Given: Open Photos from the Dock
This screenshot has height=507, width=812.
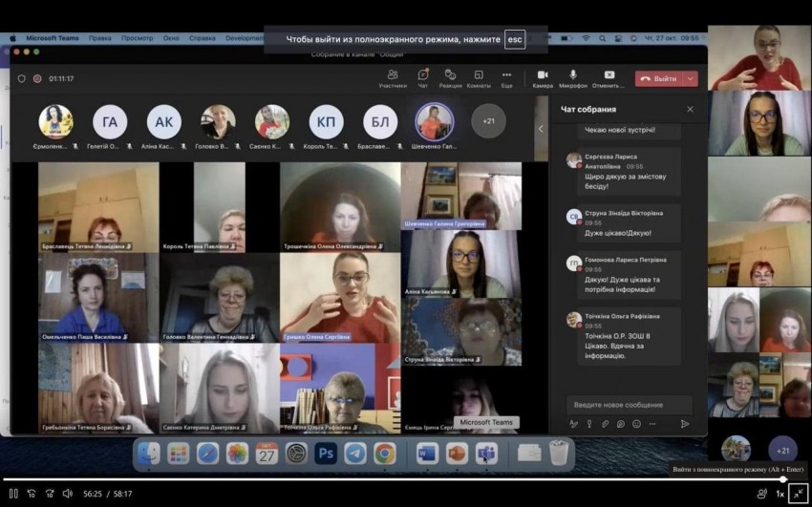Looking at the screenshot, I should click(237, 454).
